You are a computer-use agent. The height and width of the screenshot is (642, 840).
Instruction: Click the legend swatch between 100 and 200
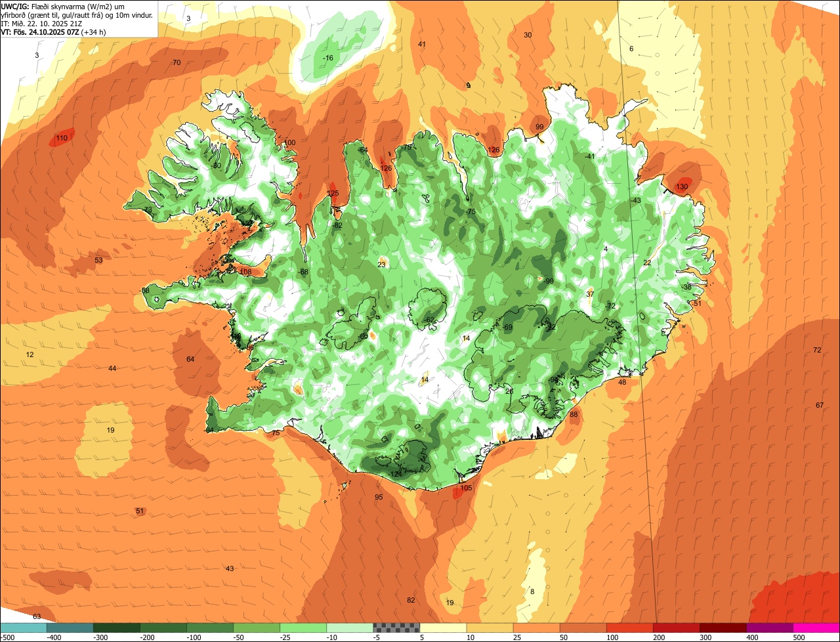(629, 628)
